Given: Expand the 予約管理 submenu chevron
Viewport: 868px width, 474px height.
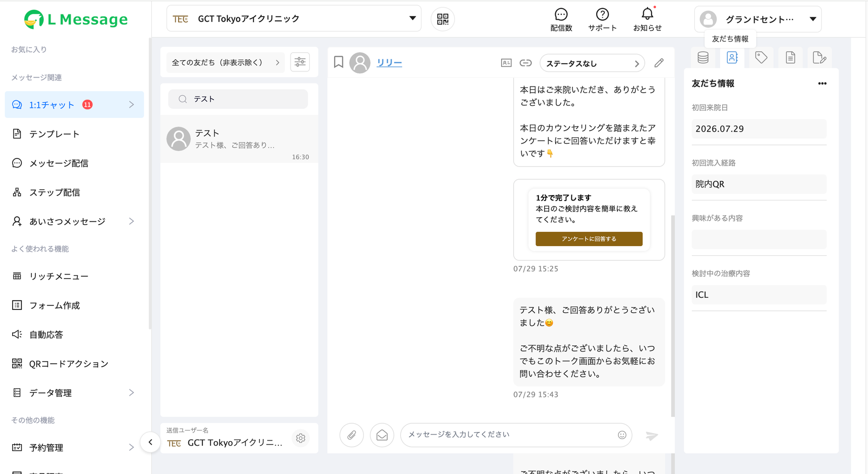Looking at the screenshot, I should click(132, 447).
